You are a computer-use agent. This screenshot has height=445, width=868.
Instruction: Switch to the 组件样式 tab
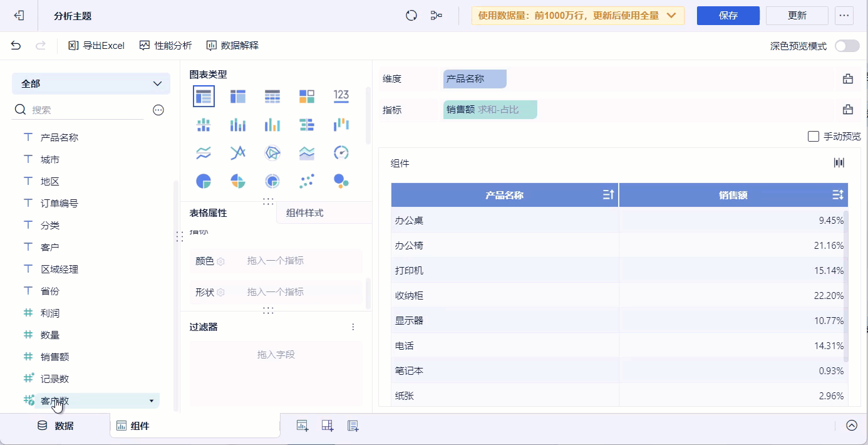pyautogui.click(x=305, y=213)
